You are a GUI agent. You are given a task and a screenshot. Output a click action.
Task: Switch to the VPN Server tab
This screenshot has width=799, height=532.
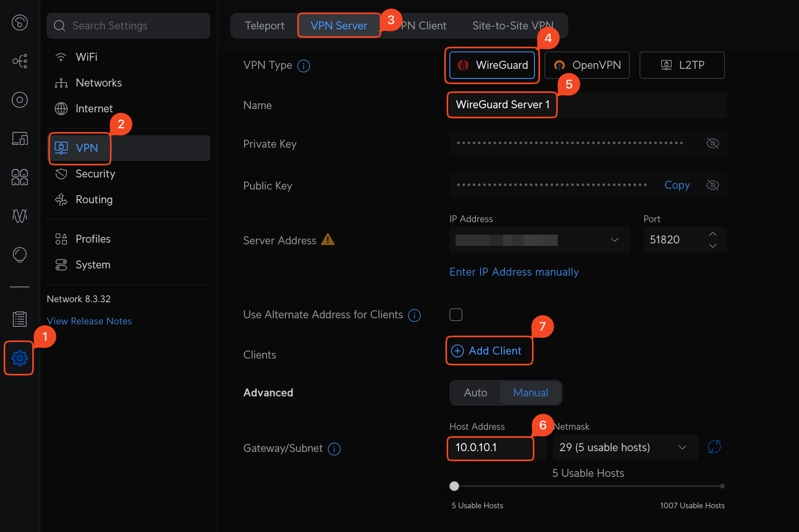339,26
